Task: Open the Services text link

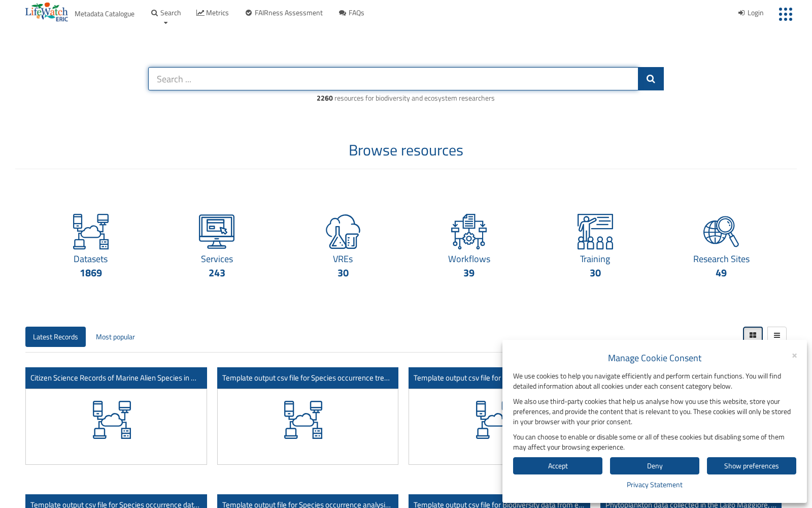Action: [217, 259]
